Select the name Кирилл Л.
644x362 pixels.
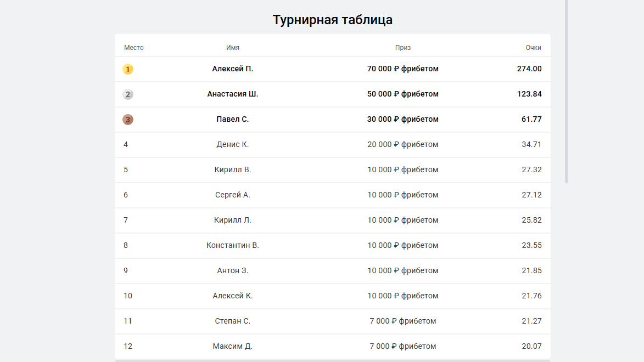point(232,220)
